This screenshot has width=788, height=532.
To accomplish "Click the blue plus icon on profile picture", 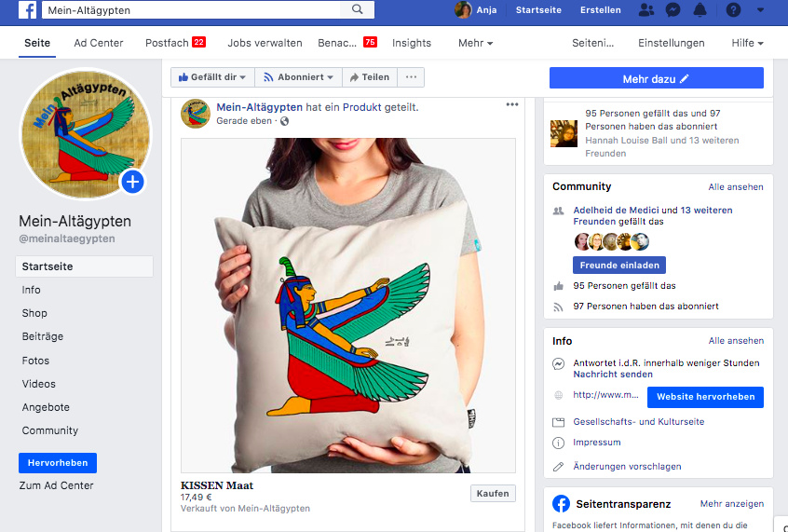I will (132, 181).
